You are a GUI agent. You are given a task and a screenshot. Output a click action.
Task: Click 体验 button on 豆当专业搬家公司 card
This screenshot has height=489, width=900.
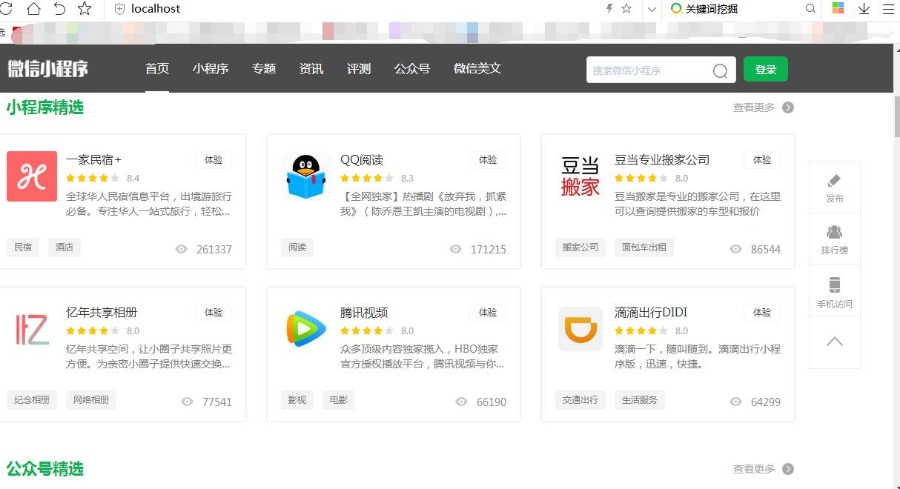point(762,160)
